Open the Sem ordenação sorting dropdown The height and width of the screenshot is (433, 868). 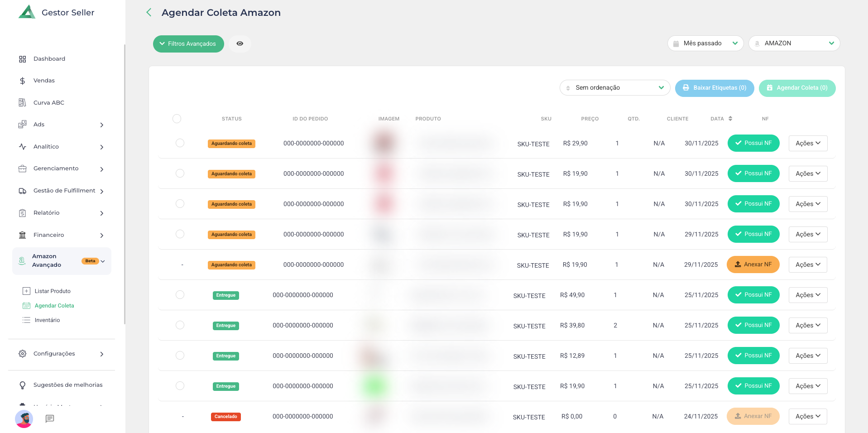pyautogui.click(x=614, y=88)
